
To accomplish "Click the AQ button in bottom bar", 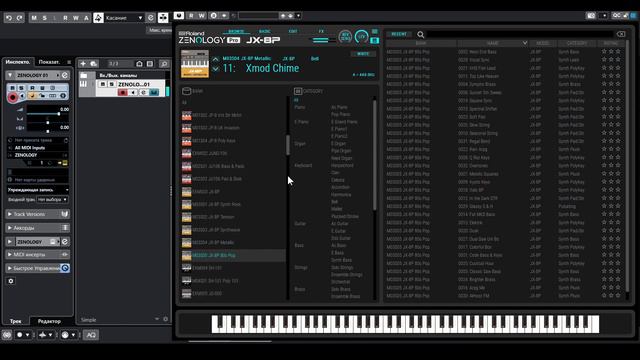I will click(x=91, y=335).
